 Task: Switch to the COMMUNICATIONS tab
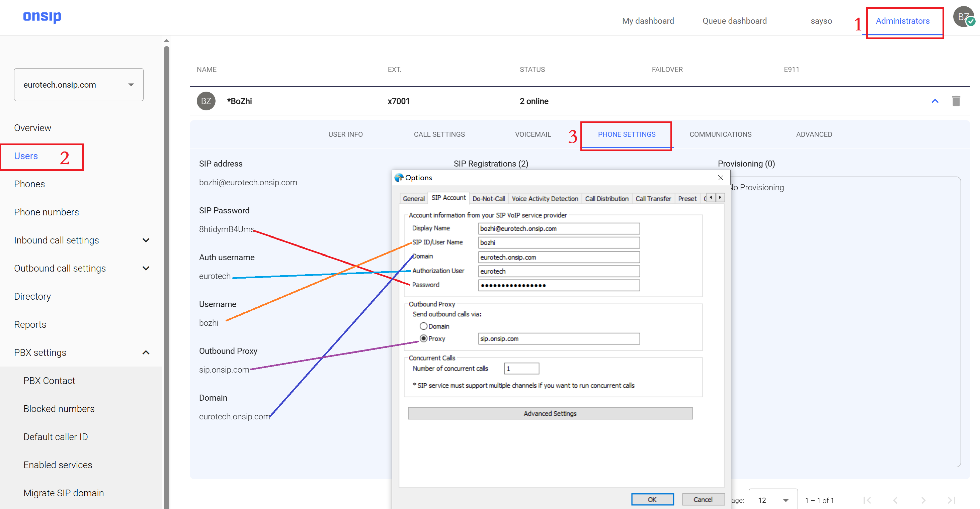[720, 134]
